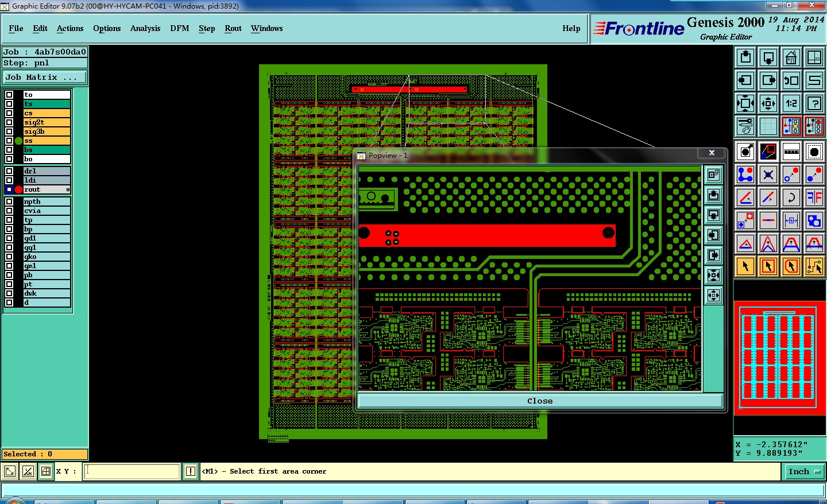The image size is (827, 504).
Task: Click the grid display icon
Action: click(x=768, y=126)
